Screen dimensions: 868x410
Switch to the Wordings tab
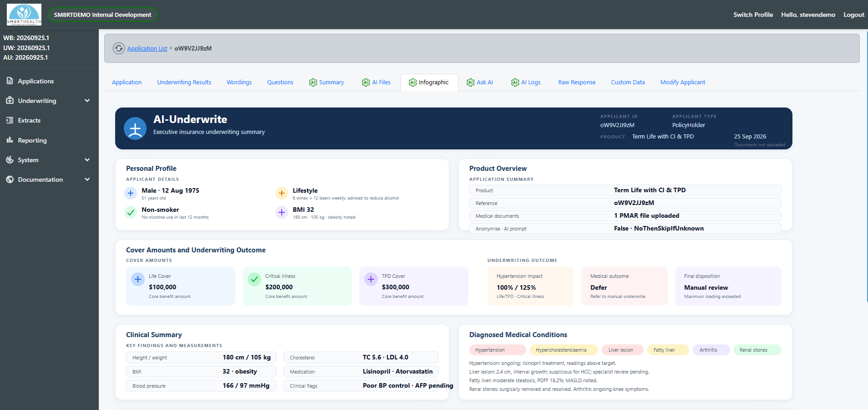tap(239, 82)
